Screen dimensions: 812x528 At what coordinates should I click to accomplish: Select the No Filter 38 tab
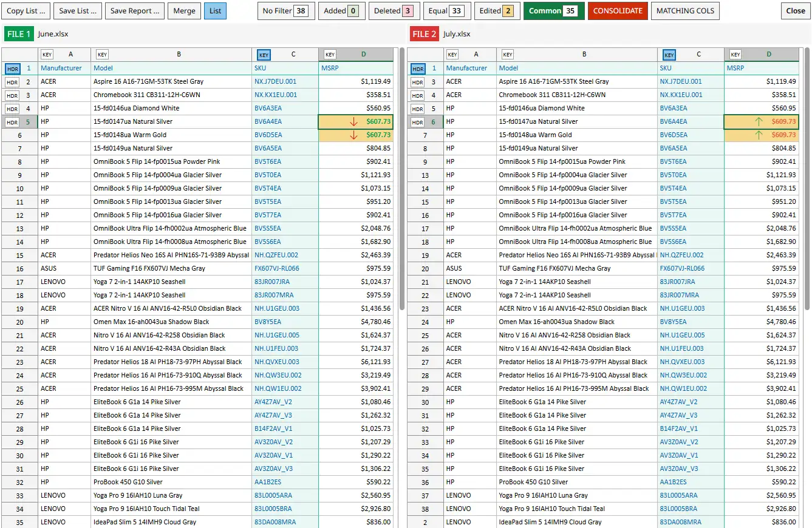[285, 11]
